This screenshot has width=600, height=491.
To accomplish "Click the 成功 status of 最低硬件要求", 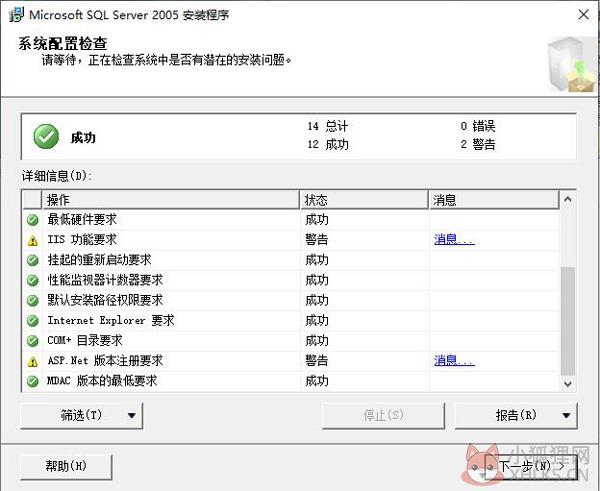I will tap(316, 220).
